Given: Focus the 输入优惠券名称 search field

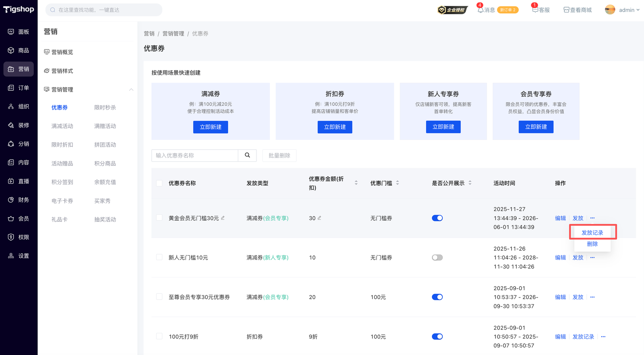Looking at the screenshot, I should [x=195, y=156].
